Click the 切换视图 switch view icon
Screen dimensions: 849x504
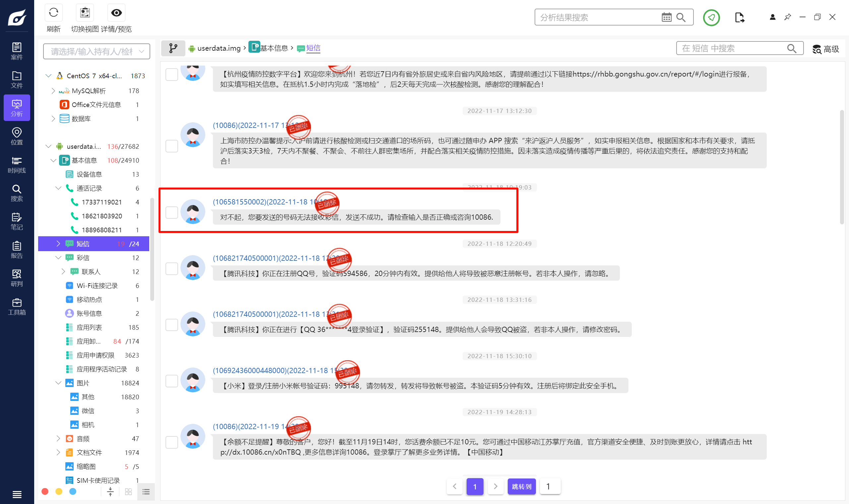pos(85,13)
